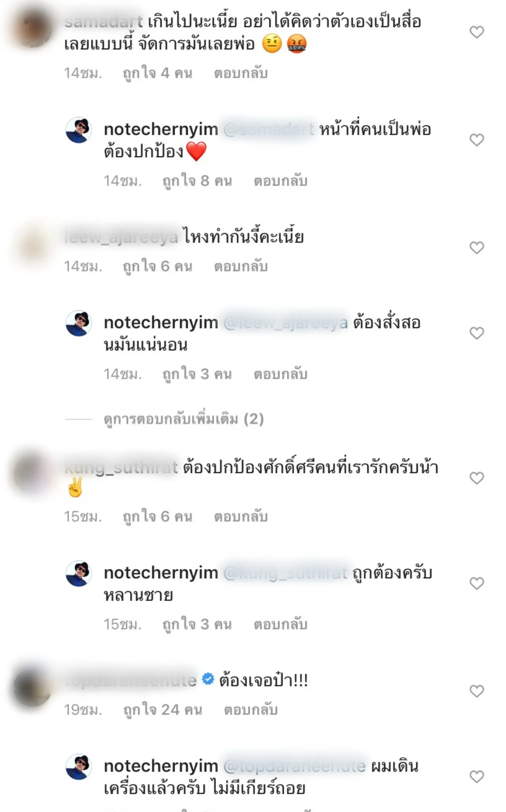Like notechernyim's reply ผมเดินเครื่องแล้วครับ

pyautogui.click(x=477, y=777)
